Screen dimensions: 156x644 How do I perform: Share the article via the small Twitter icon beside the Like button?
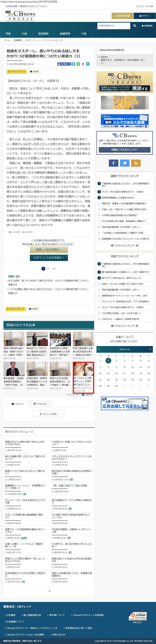73,64
